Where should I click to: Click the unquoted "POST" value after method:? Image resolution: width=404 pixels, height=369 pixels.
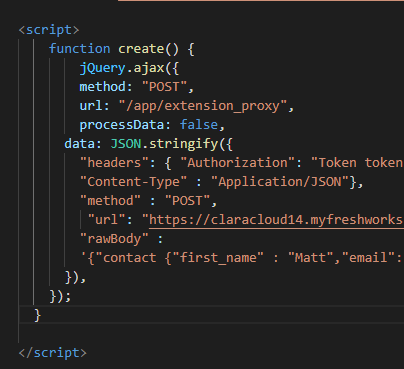pos(164,87)
